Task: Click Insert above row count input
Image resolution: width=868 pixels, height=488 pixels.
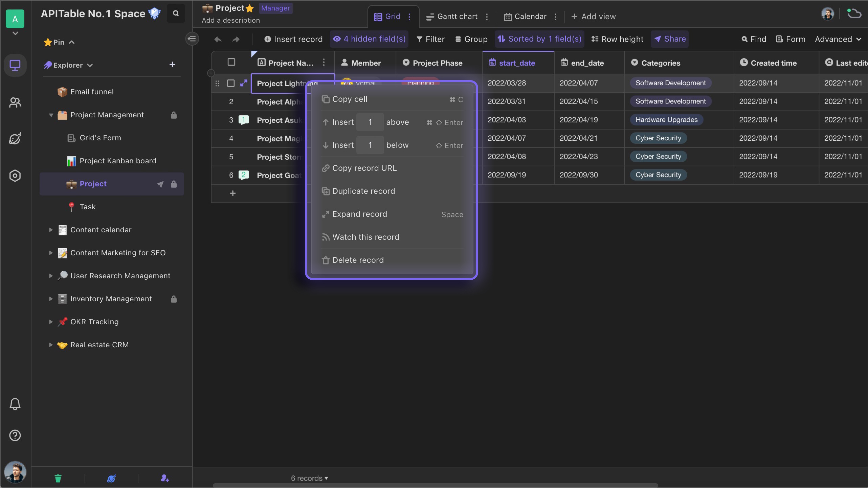Action: (x=370, y=122)
